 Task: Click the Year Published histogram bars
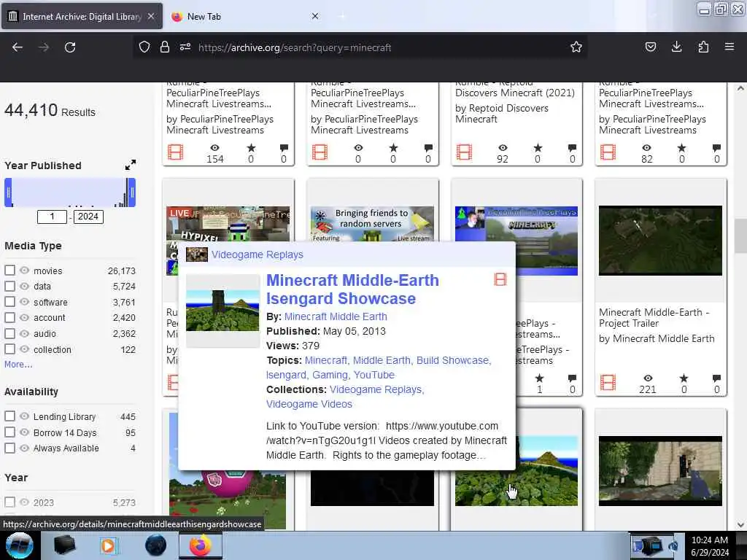[x=70, y=192]
